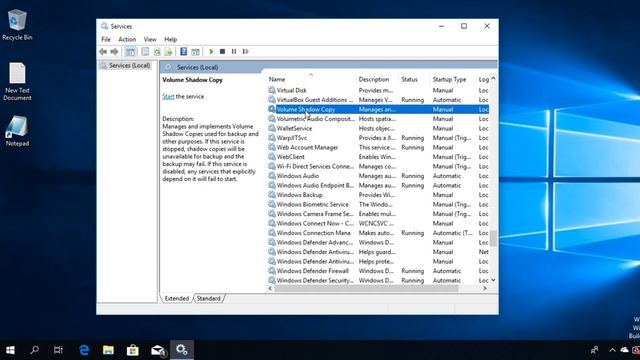The width and height of the screenshot is (640, 360).
Task: Select Windows Defender Firewall service
Action: click(x=378, y=271)
